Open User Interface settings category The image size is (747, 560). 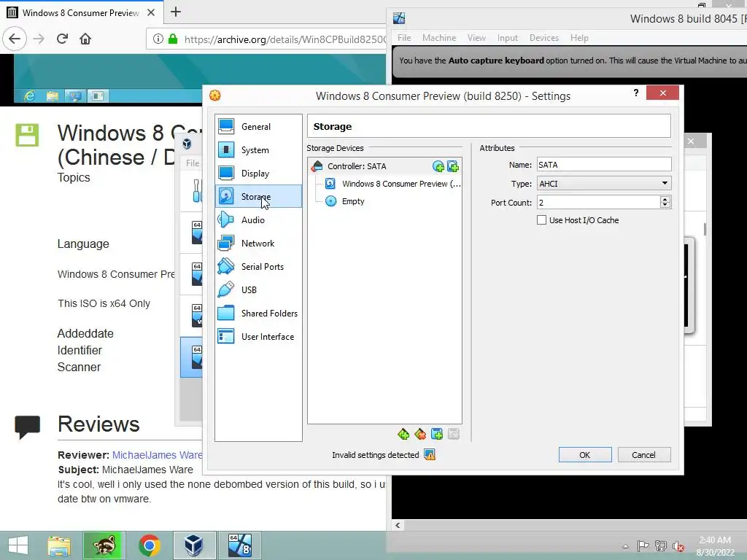click(x=258, y=337)
